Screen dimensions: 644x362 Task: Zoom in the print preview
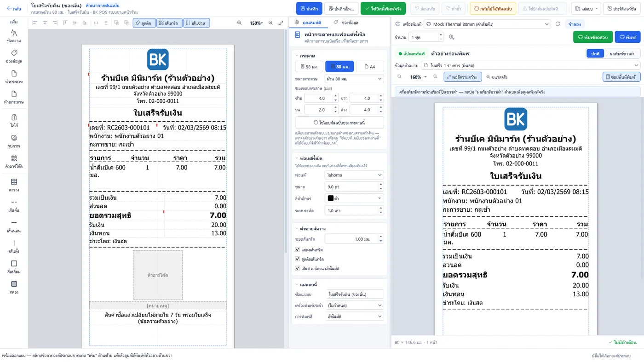[x=435, y=77]
